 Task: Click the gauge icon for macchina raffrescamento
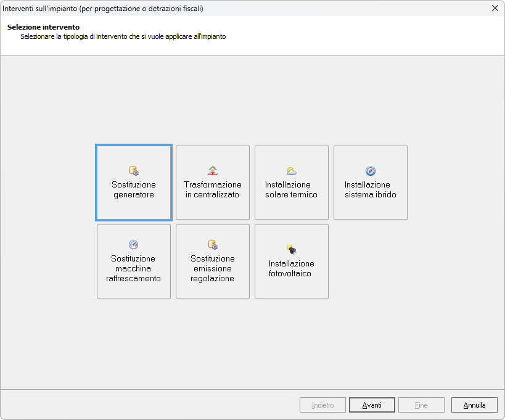click(x=134, y=245)
